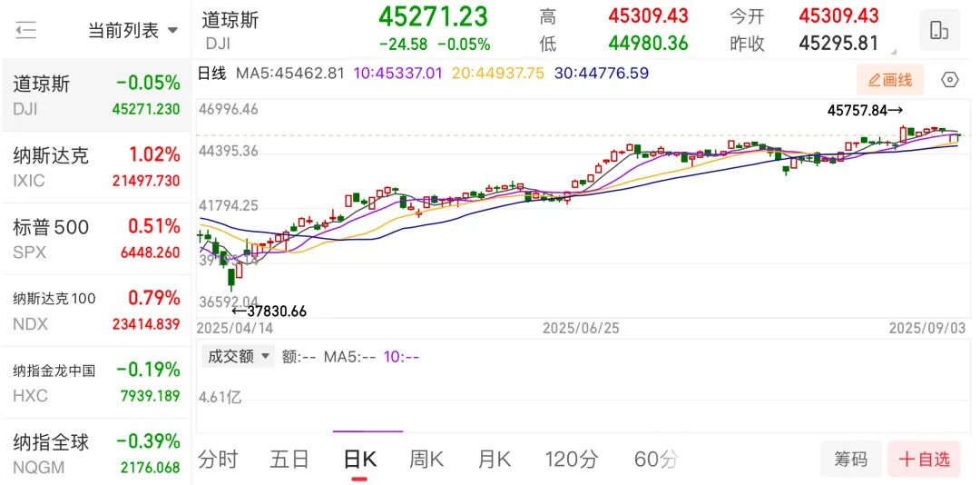Open the 当前列表 dropdown

point(132,30)
